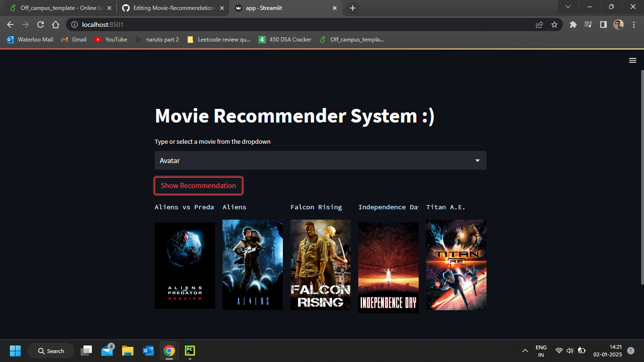Open the volume speaker icon
The image size is (644, 362).
click(x=570, y=351)
